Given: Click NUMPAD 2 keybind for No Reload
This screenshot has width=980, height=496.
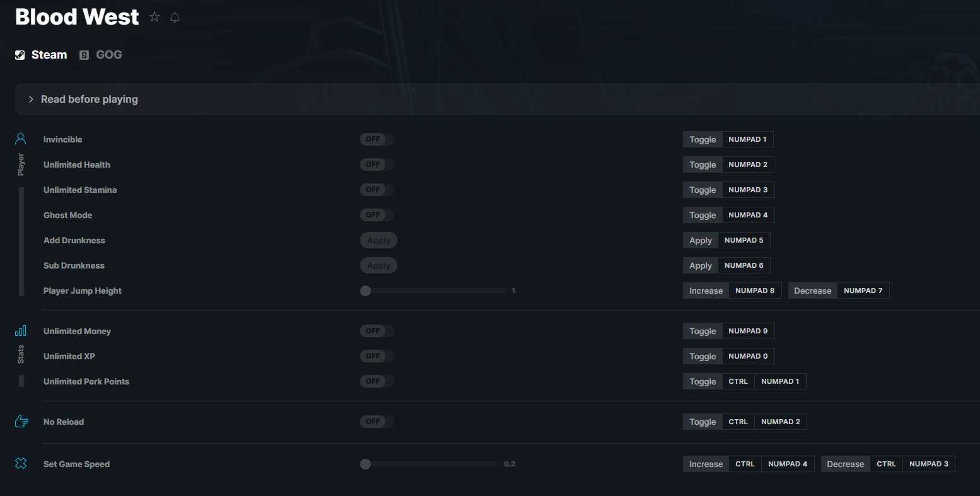Looking at the screenshot, I should coord(781,422).
